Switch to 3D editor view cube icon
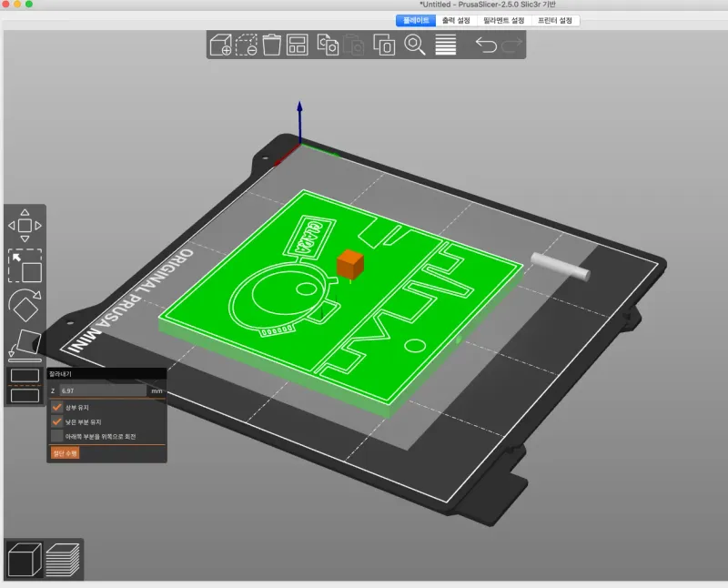 tap(25, 559)
